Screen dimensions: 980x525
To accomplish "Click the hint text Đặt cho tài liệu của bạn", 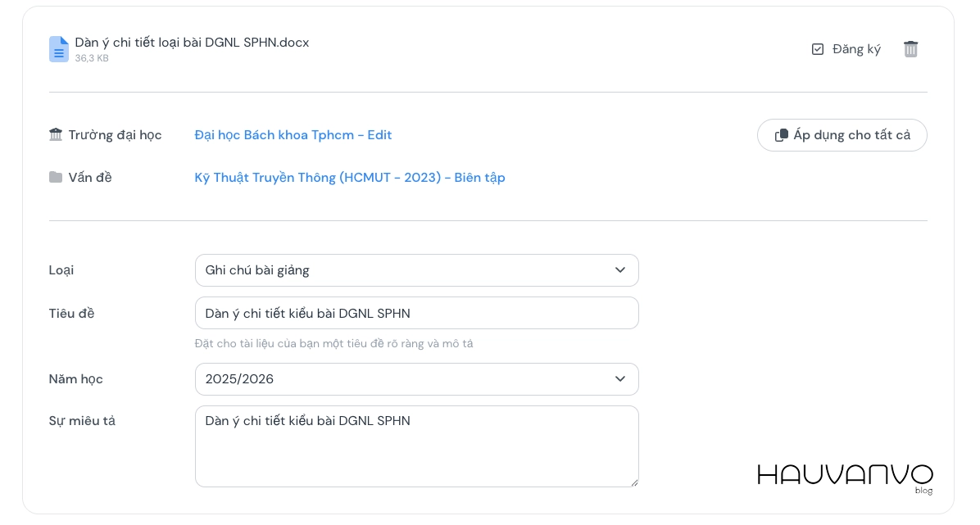I will coord(333,344).
